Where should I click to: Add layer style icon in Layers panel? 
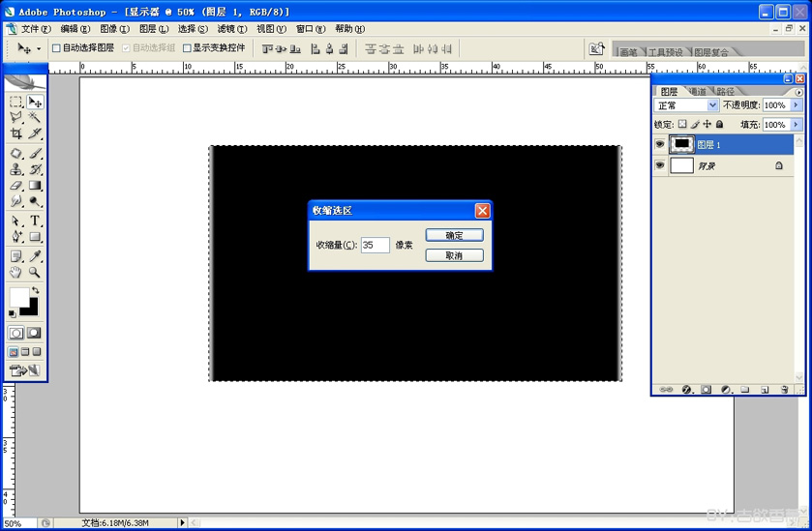687,389
